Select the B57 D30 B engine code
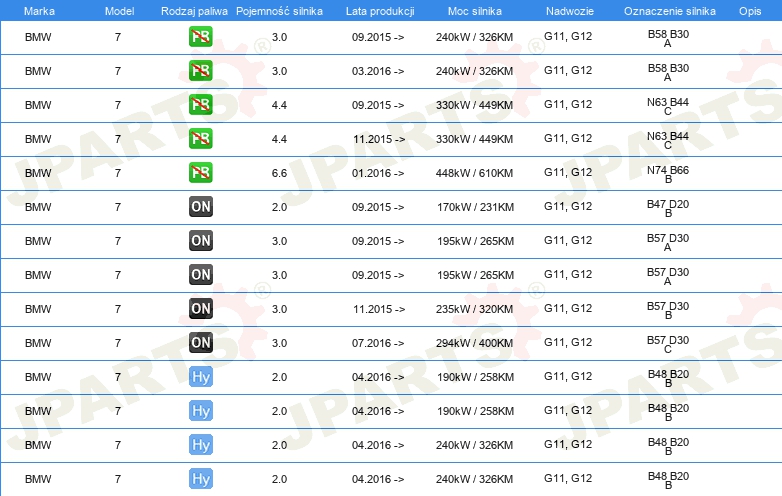 (668, 310)
